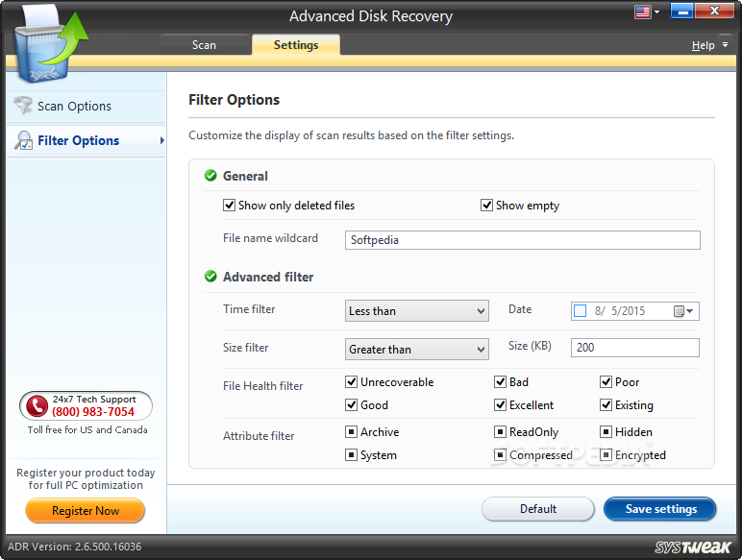Enable the Date checkbox
The height and width of the screenshot is (560, 742).
coord(580,311)
